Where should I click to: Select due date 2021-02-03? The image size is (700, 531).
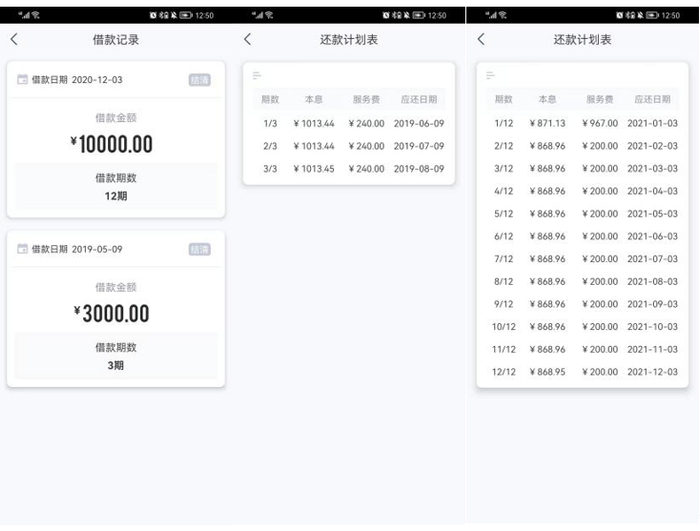tap(652, 146)
